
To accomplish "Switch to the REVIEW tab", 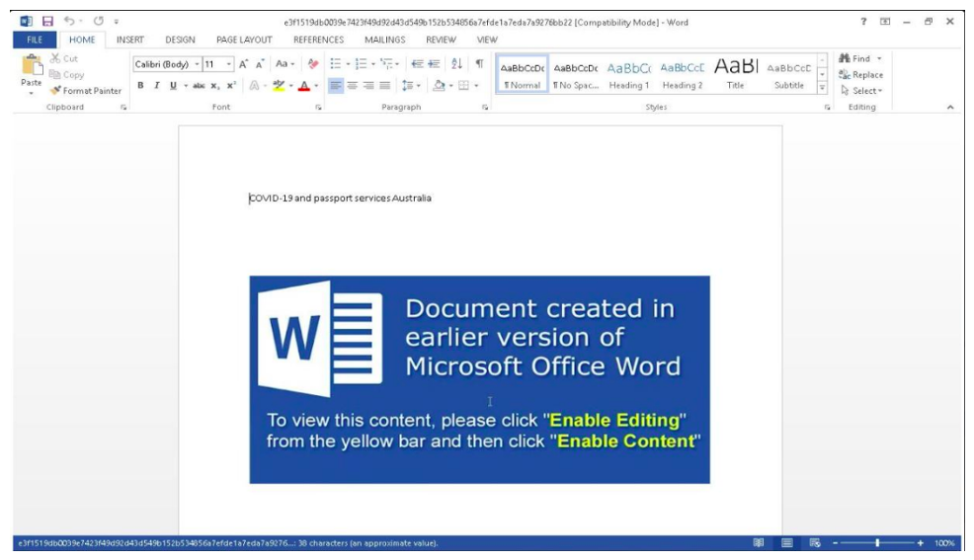I will click(x=441, y=40).
